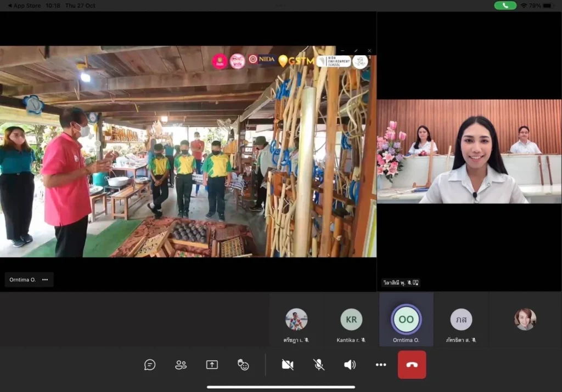Open more options next to Orntima O. label
The height and width of the screenshot is (392, 562).
45,280
